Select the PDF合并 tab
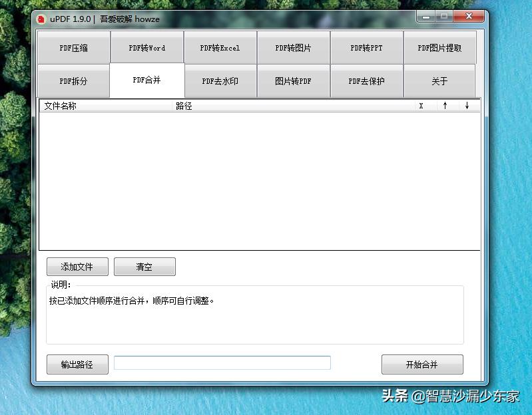The image size is (532, 415). coord(147,80)
